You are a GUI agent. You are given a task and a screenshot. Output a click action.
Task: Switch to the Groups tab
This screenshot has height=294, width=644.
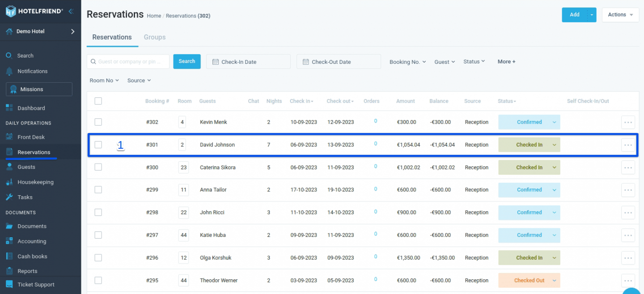[x=154, y=37]
